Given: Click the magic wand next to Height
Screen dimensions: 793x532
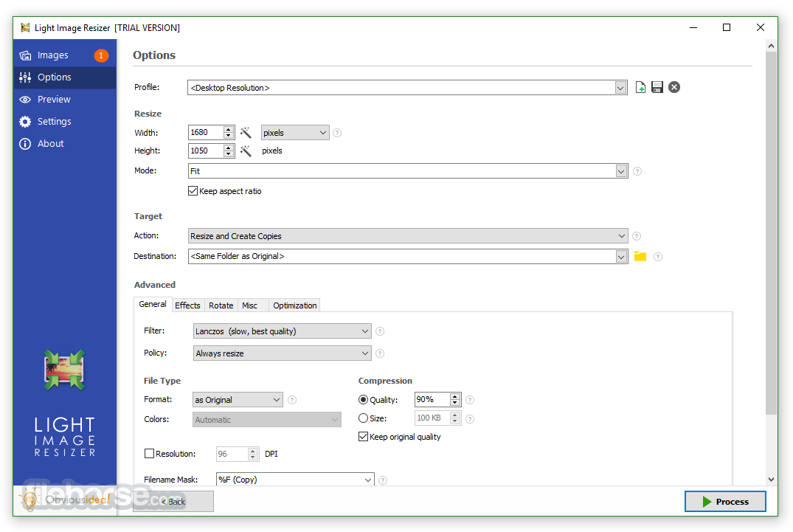Looking at the screenshot, I should pyautogui.click(x=246, y=151).
